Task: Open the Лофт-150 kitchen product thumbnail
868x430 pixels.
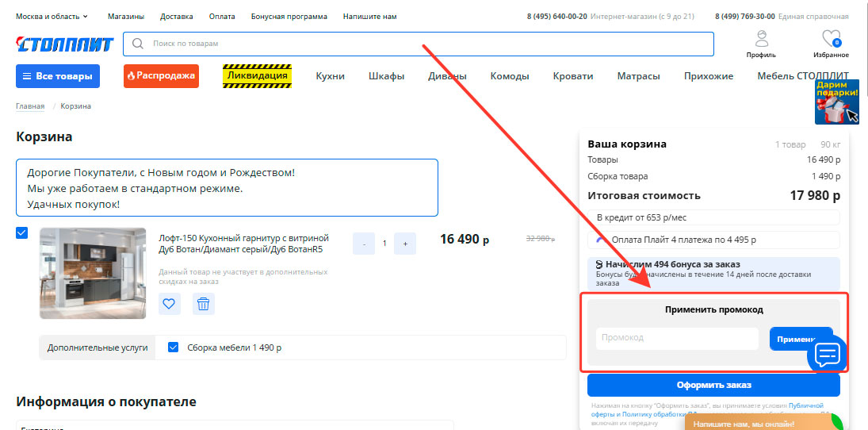Action: (93, 273)
